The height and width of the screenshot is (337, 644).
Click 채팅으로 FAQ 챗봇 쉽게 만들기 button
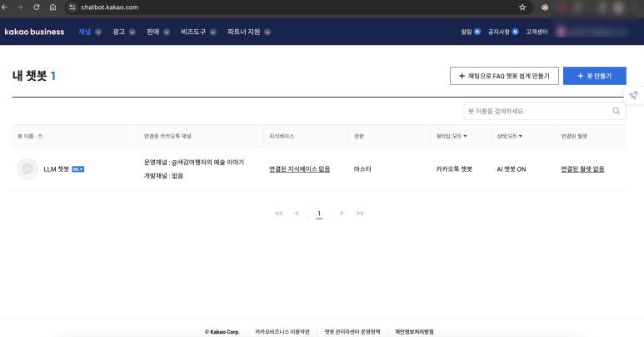[x=504, y=76]
